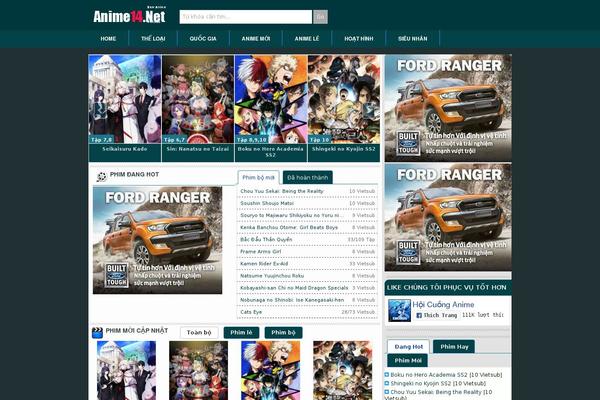Open Kobayashi-san Chi no Maid Dragon Specials
The height and width of the screenshot is (400, 600).
[294, 288]
